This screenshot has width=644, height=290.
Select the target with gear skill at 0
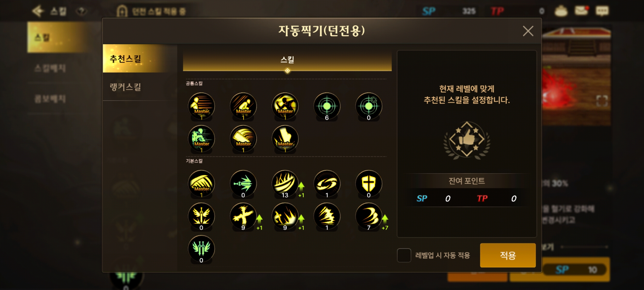coord(368,106)
